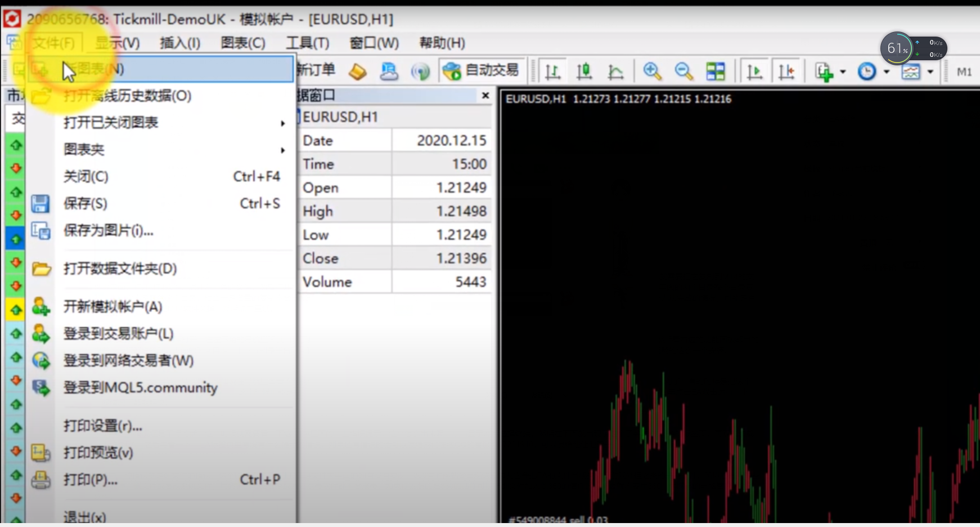Viewport: 980px width, 527px height.
Task: Expand the templates dropdown arrow
Action: (x=930, y=72)
